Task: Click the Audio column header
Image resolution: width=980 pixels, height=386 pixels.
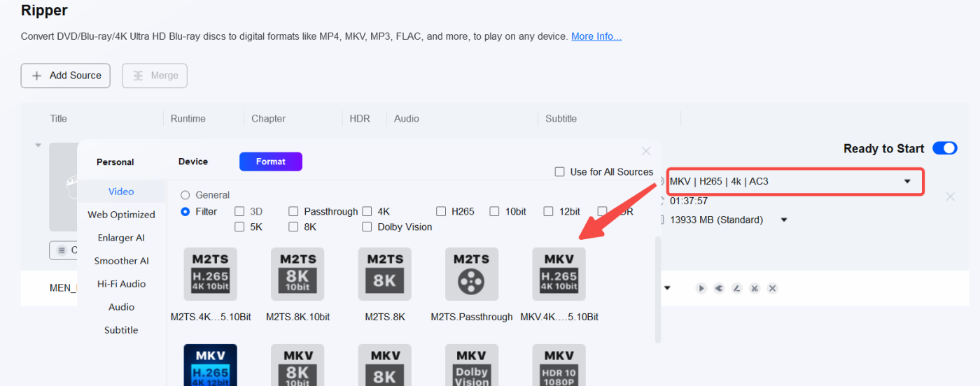Action: click(x=407, y=119)
